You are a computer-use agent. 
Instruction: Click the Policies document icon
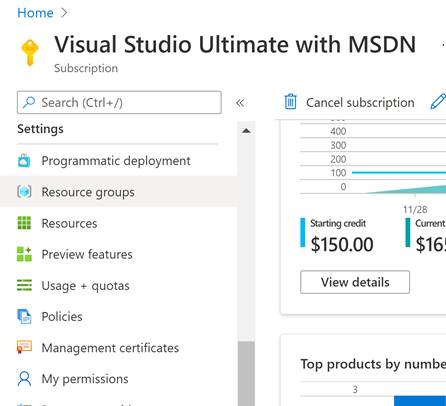coord(24,316)
